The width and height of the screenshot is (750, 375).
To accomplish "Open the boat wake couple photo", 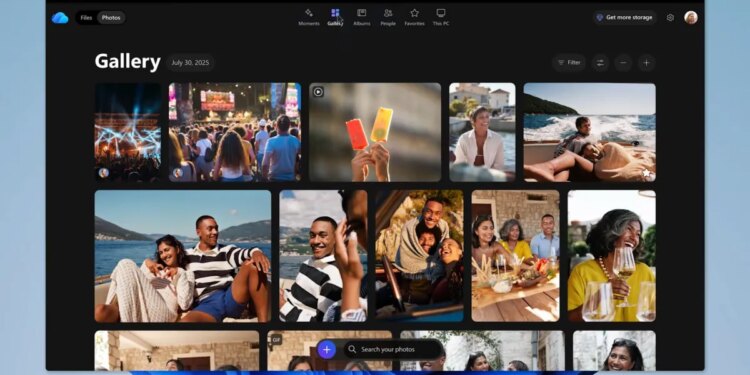I will tap(589, 132).
